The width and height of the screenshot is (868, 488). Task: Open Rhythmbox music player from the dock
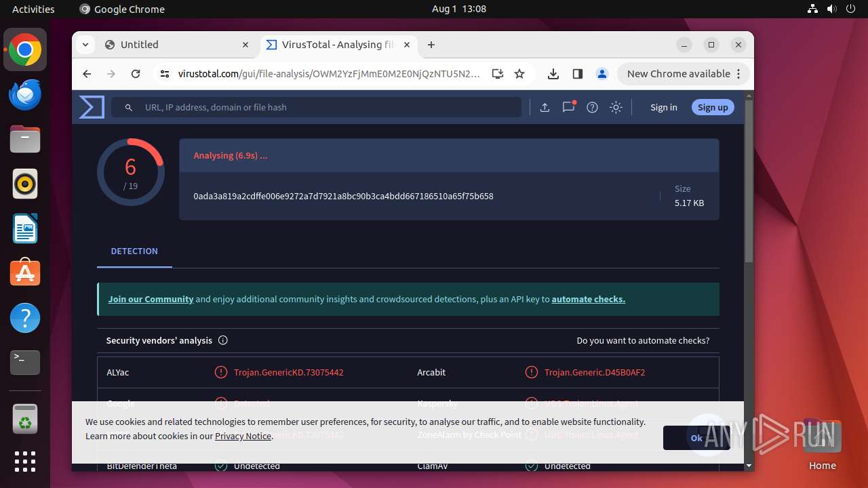point(25,184)
